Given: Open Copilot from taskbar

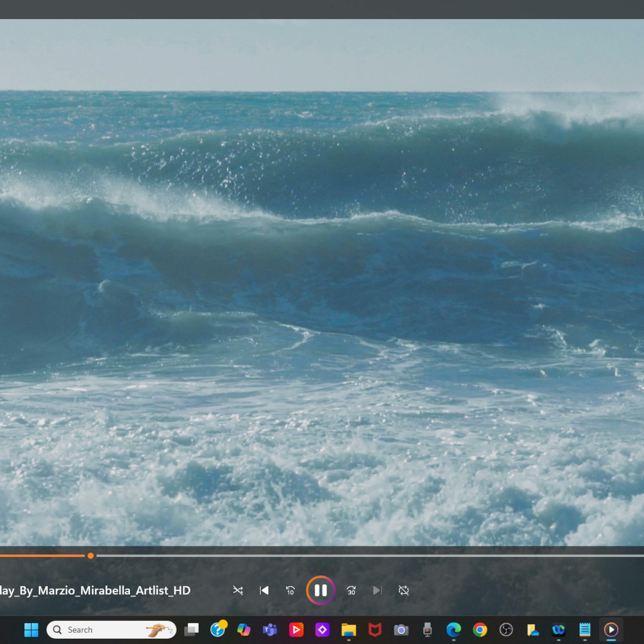Looking at the screenshot, I should point(244,630).
